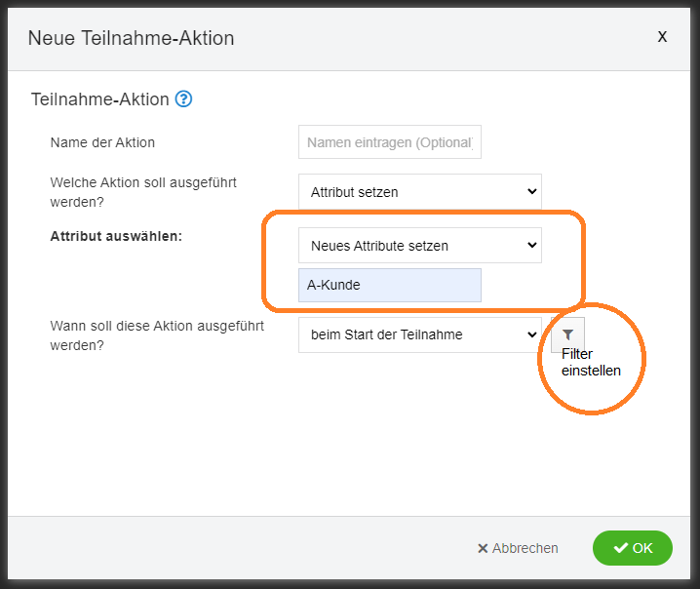Image resolution: width=700 pixels, height=589 pixels.
Task: Expand the Neues Attribute setzen dropdown
Action: click(x=419, y=245)
